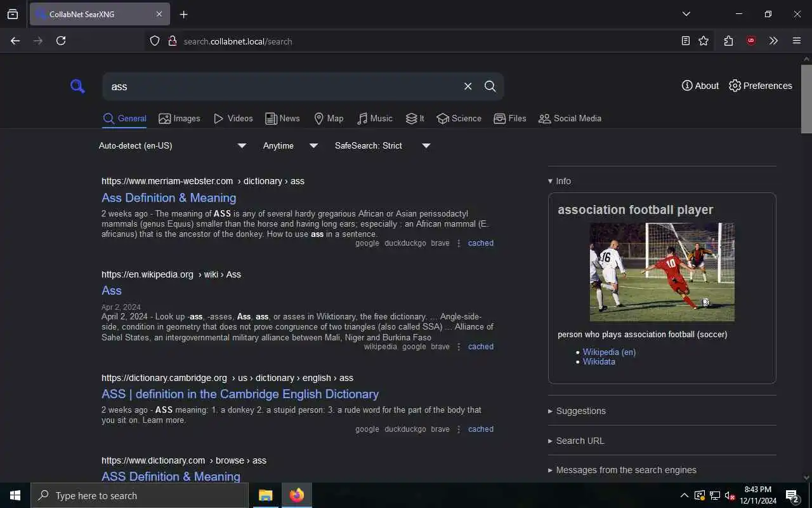Show more toolbar tools overflow
Screen dimensions: 812x508
click(x=773, y=41)
